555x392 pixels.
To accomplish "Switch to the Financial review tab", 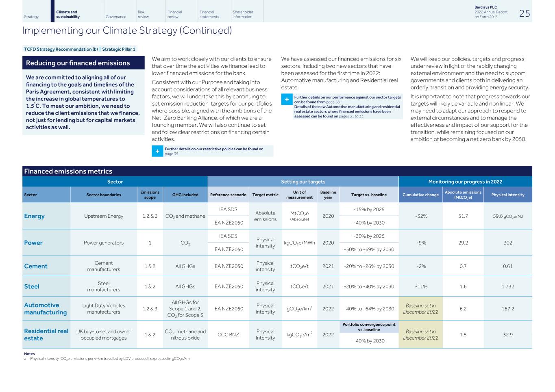I will click(x=174, y=15).
